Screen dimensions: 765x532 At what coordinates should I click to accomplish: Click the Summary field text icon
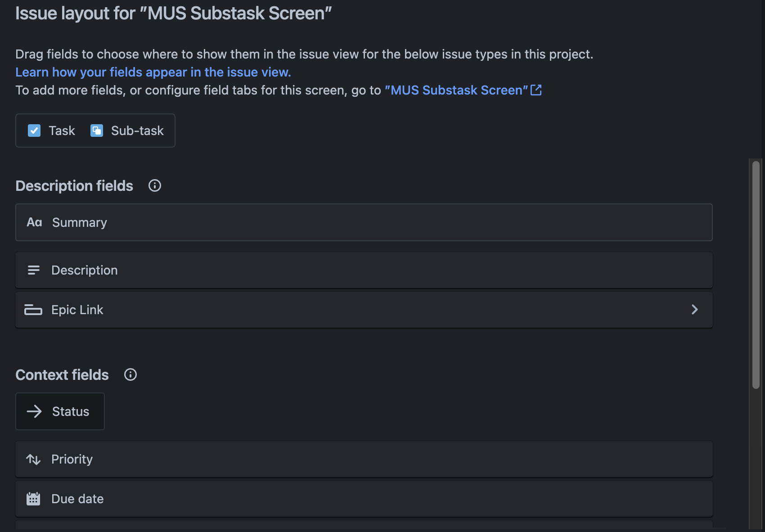[x=34, y=222]
